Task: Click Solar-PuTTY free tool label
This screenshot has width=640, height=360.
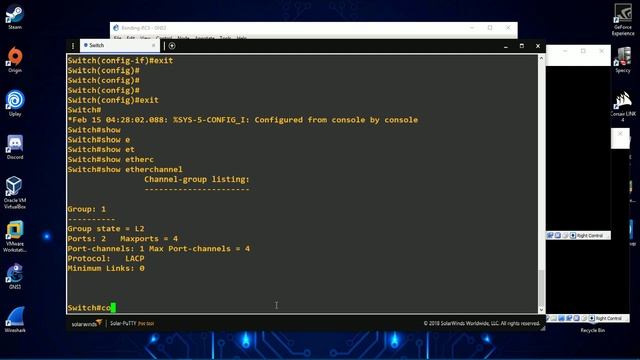Action: coord(132,323)
